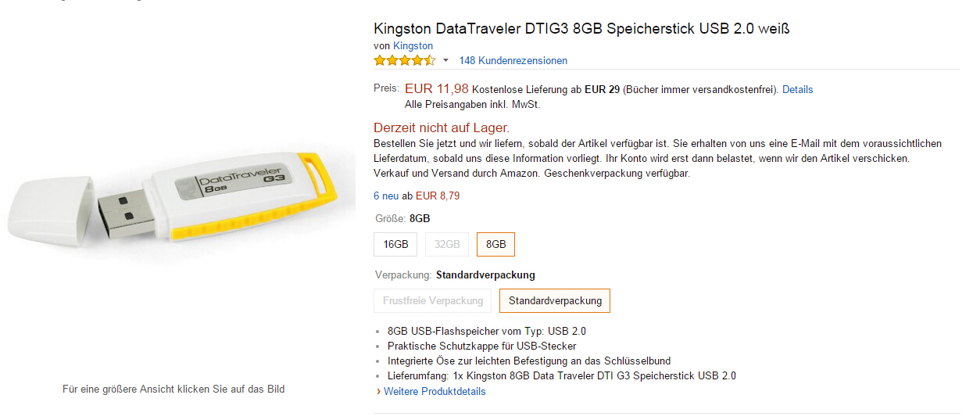This screenshot has width=980, height=420.
Task: Click the 'Derzeit nicht auf Lager' availability notice
Action: [442, 127]
